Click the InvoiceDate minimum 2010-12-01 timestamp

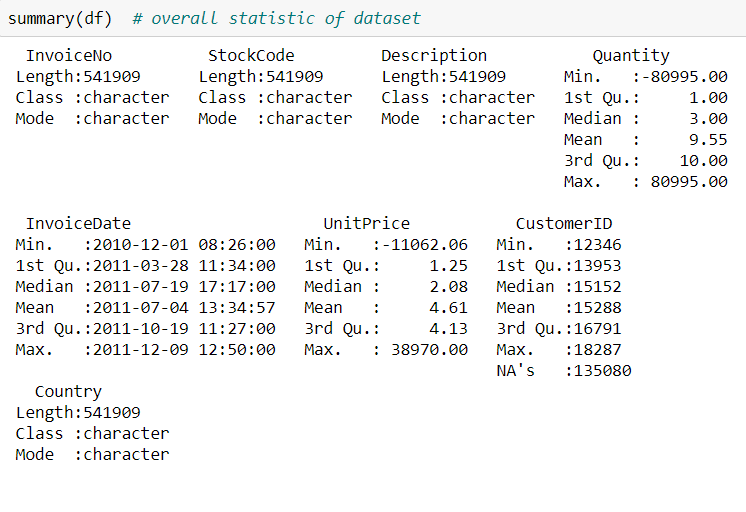184,245
